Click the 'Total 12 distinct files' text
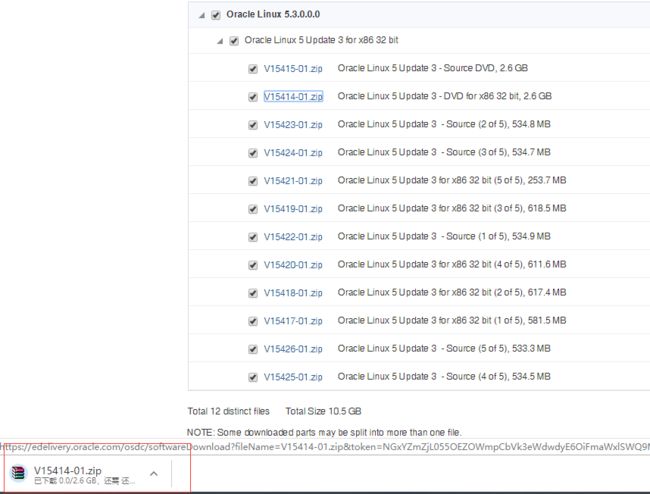 (x=228, y=411)
